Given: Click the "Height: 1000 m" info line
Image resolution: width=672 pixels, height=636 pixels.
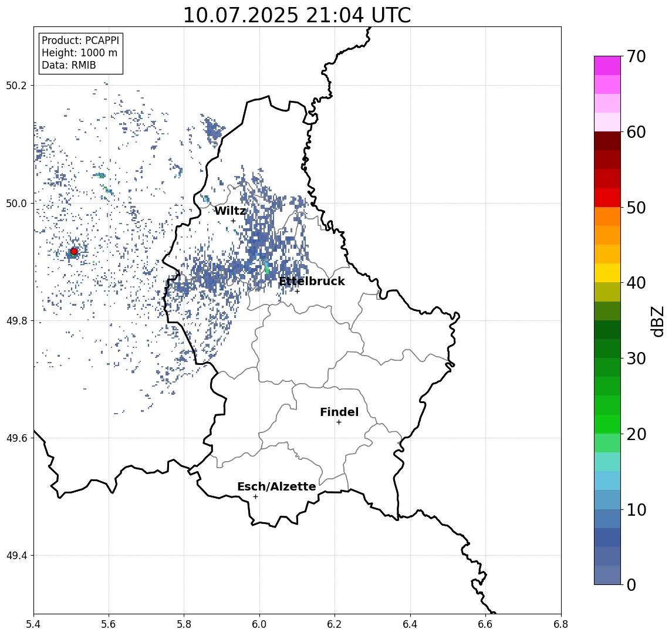Looking at the screenshot, I should click(x=79, y=53).
